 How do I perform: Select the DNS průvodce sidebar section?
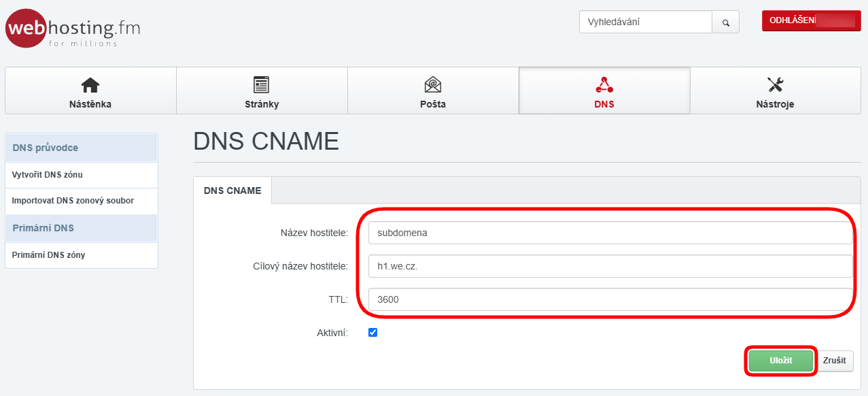pyautogui.click(x=82, y=148)
